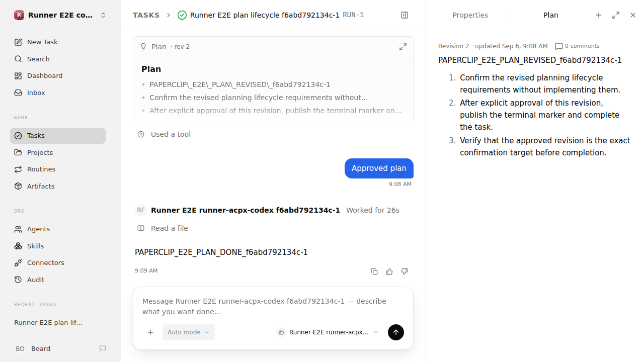Click the red Runner E2E workspace logo

[19, 15]
